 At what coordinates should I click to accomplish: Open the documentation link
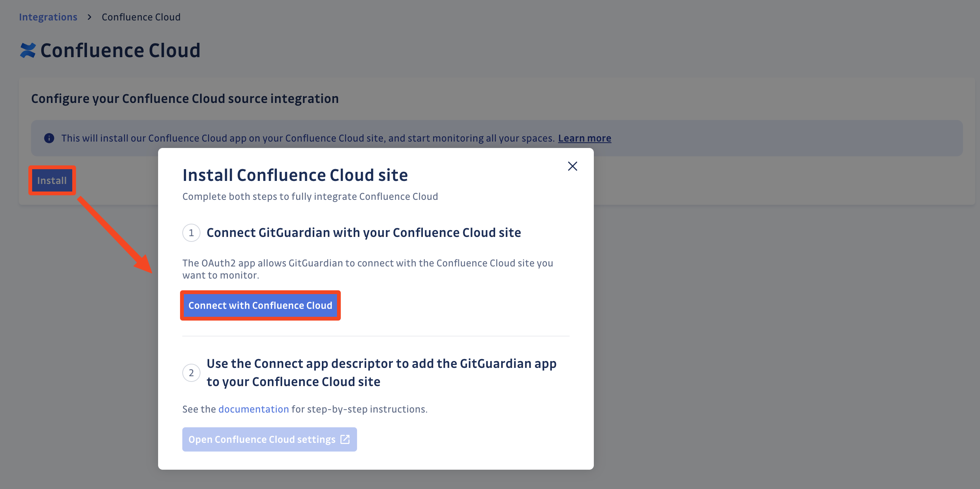pos(253,409)
